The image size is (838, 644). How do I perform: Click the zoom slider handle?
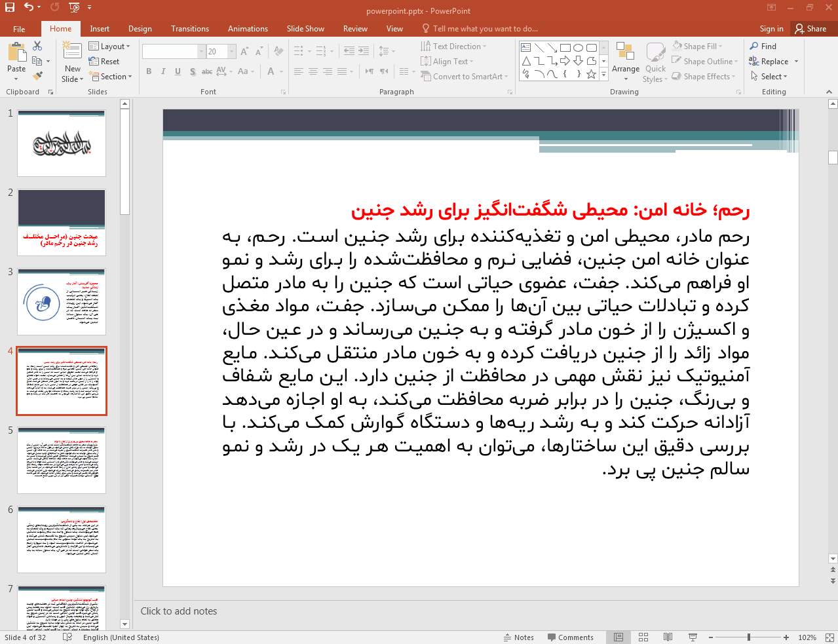coord(748,637)
